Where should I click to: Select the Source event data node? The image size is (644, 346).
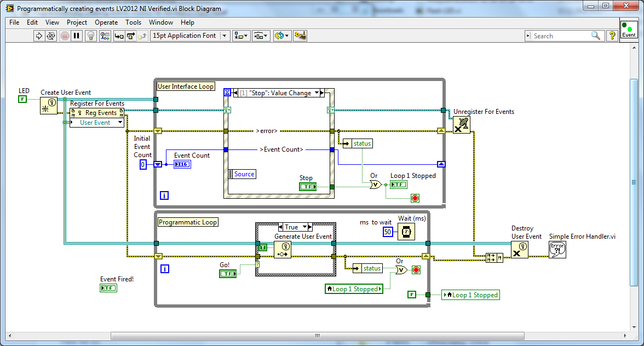[x=242, y=174]
